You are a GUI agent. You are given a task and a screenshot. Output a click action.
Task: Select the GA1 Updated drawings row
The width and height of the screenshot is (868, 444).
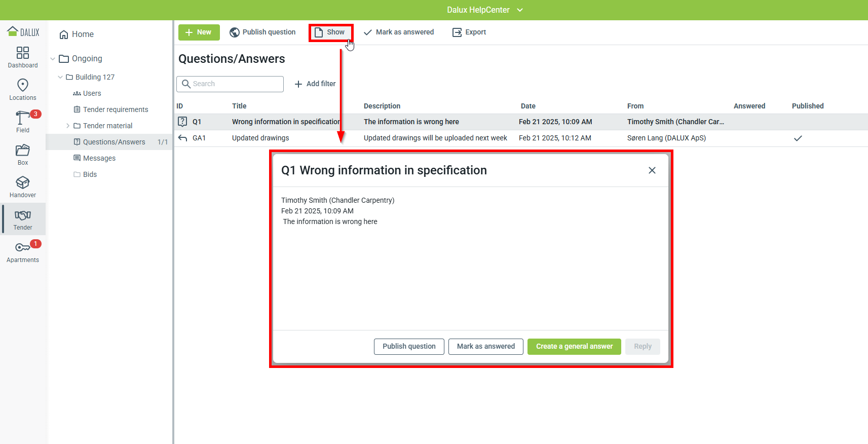(260, 138)
